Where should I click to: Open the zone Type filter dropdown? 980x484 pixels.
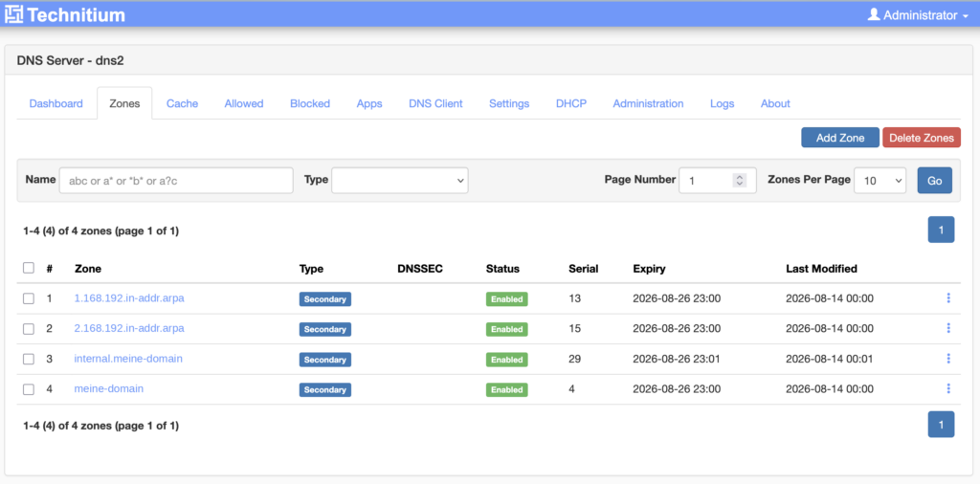pyautogui.click(x=399, y=181)
